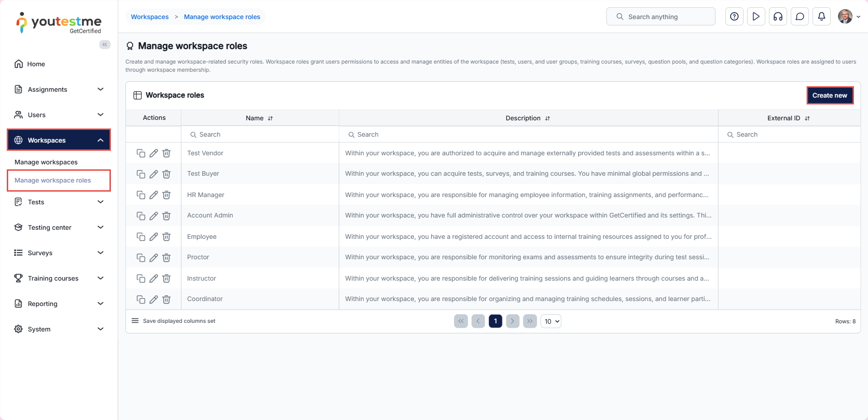
Task: Open the help question mark icon
Action: 734,17
